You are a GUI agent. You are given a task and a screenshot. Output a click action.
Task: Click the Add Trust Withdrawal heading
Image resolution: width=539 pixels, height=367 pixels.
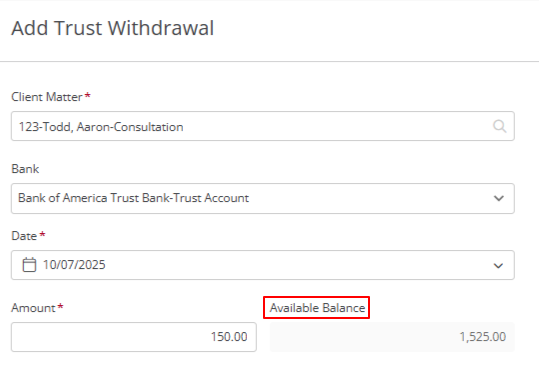[113, 28]
